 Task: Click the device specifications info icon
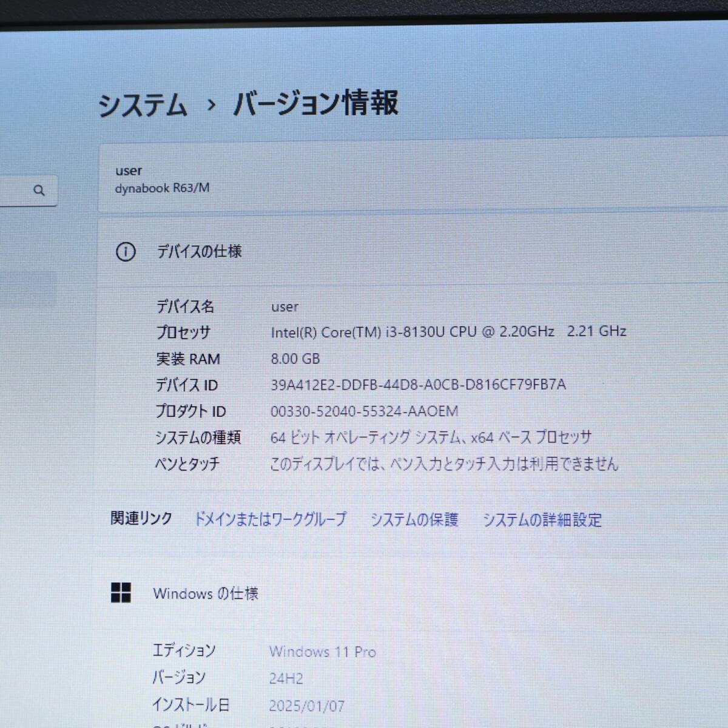pos(126,251)
